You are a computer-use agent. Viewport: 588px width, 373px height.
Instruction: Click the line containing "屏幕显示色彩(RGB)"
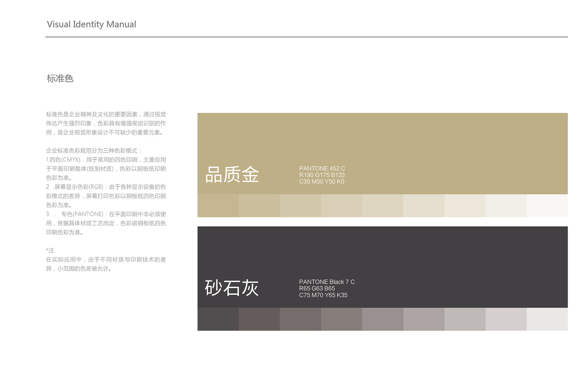pyautogui.click(x=106, y=187)
